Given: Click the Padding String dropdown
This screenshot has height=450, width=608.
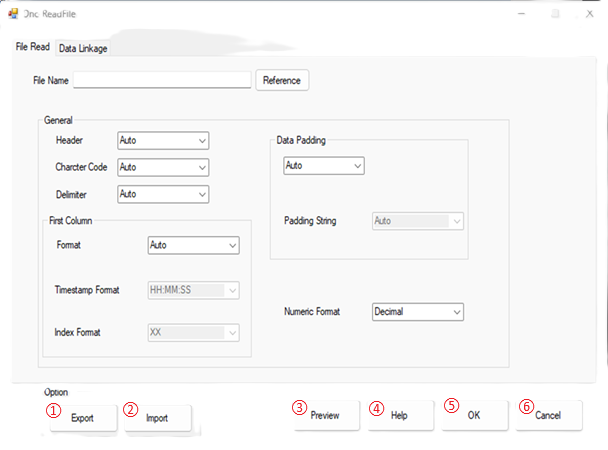Looking at the screenshot, I should 417,221.
